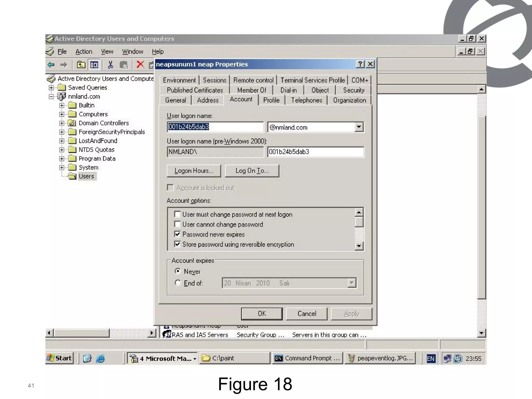
Task: Click the Logon Hours... button
Action: pos(194,171)
